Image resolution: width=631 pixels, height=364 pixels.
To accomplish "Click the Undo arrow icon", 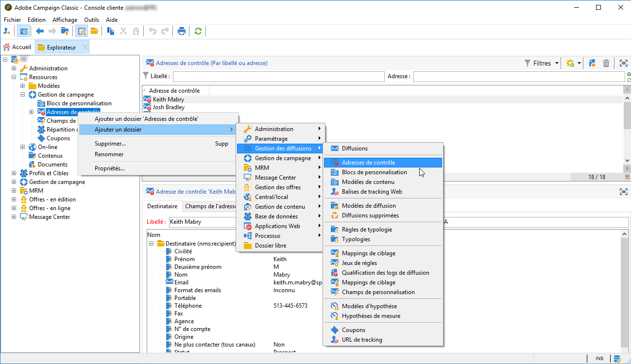I will 153,31.
